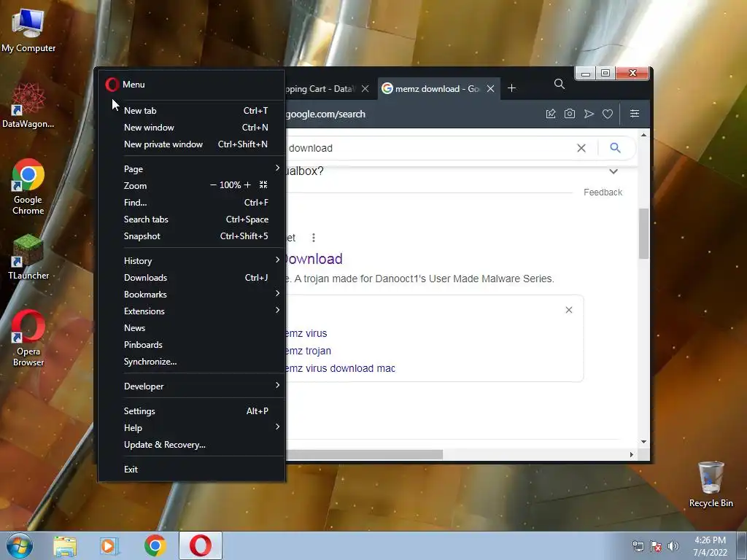Open My Computer desktop icon
This screenshot has width=747, height=560.
pyautogui.click(x=28, y=30)
